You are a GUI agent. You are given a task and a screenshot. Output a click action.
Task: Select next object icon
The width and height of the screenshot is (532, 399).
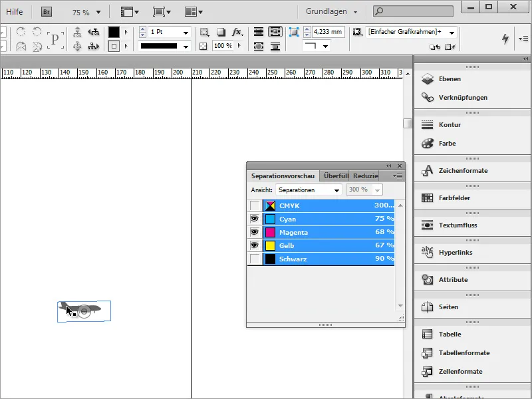[x=93, y=46]
